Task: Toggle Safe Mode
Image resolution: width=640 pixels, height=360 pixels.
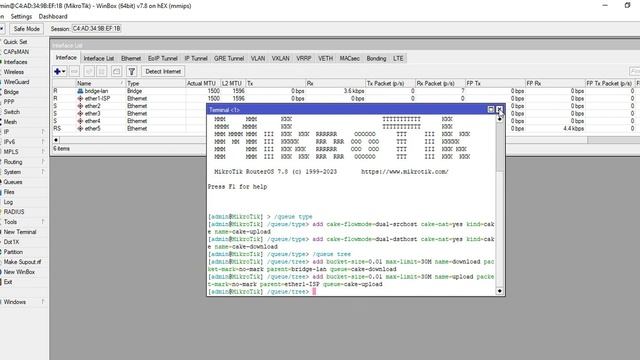Action: tap(27, 29)
